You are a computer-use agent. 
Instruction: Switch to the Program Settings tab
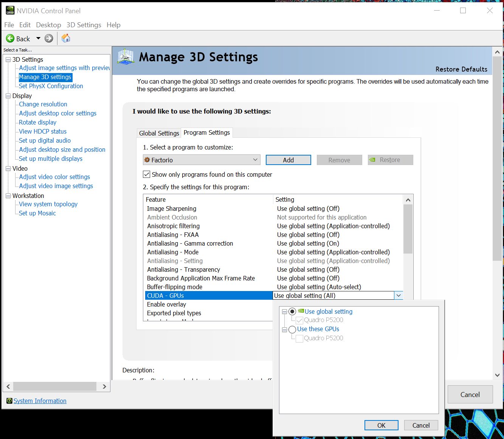207,132
